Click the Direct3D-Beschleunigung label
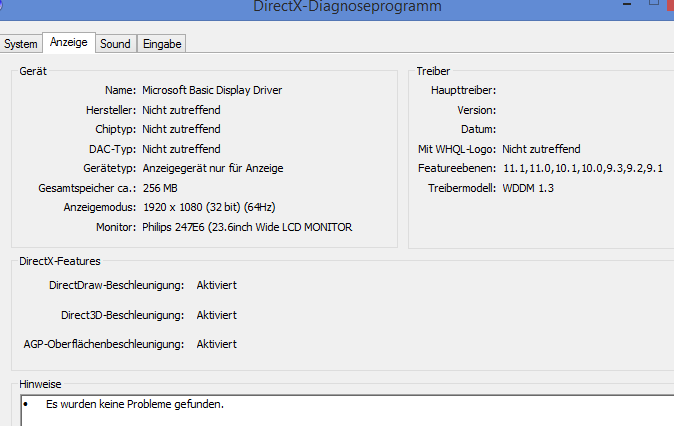Screen dimensions: 674x426 click(x=123, y=315)
